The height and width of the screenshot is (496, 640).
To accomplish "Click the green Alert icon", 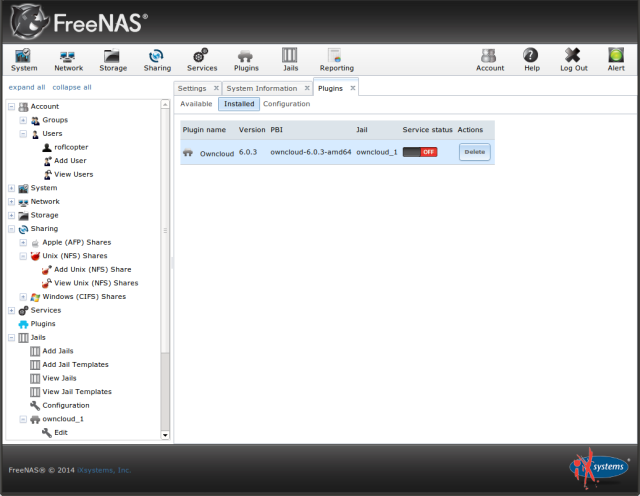I will click(616, 60).
